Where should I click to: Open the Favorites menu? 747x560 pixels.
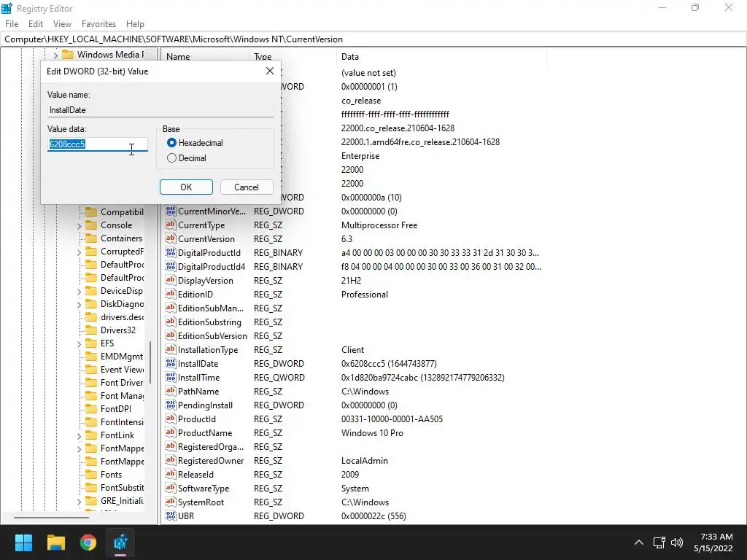tap(98, 24)
